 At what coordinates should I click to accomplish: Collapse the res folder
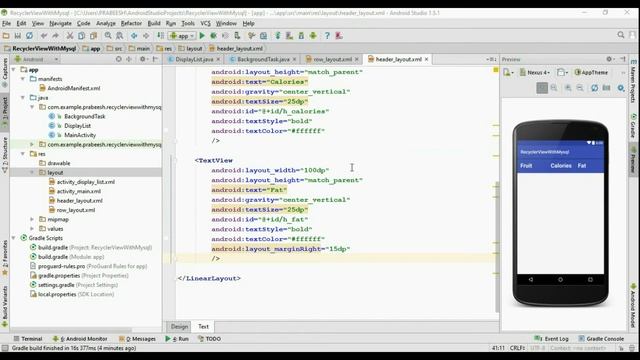[23, 154]
